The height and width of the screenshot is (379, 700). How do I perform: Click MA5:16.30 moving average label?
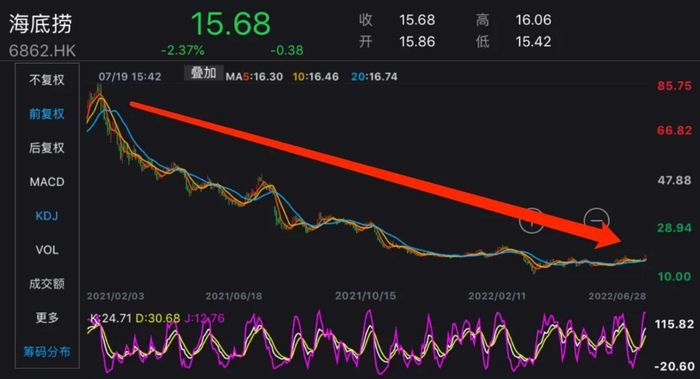coord(254,77)
